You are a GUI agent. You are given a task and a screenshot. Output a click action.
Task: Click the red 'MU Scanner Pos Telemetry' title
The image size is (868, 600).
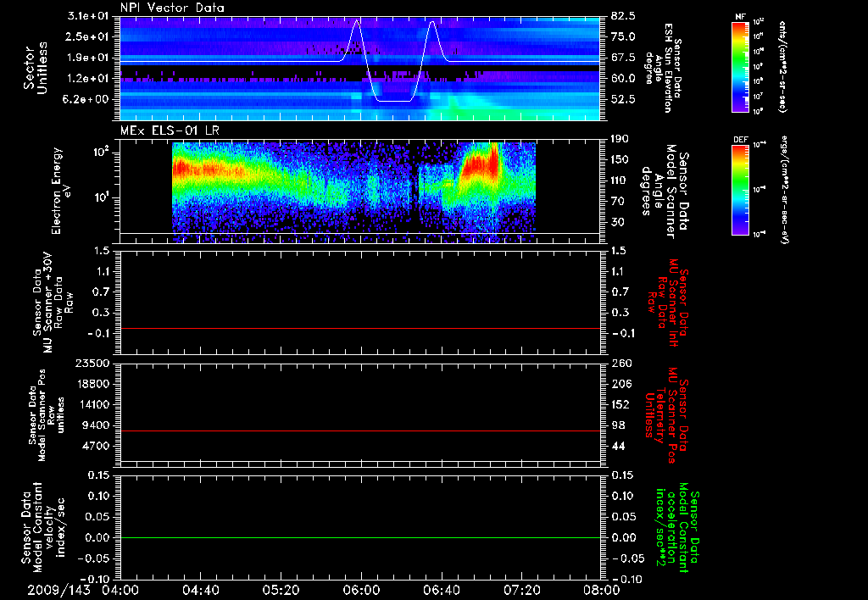(x=666, y=416)
